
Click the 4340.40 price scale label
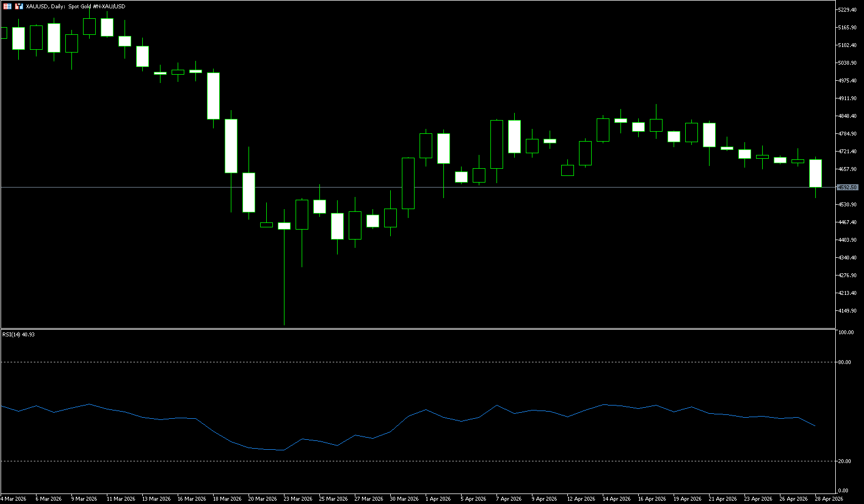click(847, 258)
